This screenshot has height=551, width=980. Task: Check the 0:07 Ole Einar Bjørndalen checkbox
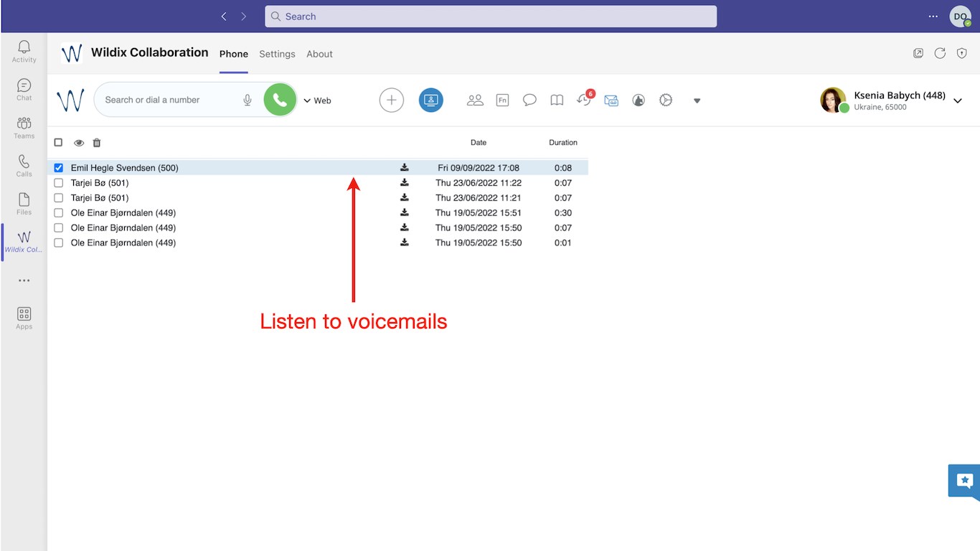click(x=59, y=228)
